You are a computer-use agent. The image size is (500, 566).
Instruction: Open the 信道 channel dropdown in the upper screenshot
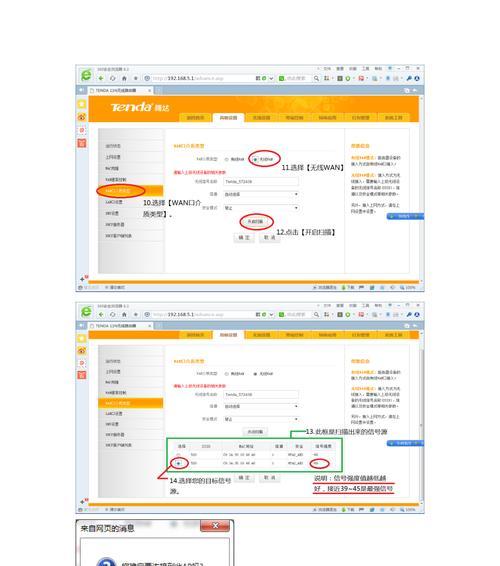click(x=261, y=194)
